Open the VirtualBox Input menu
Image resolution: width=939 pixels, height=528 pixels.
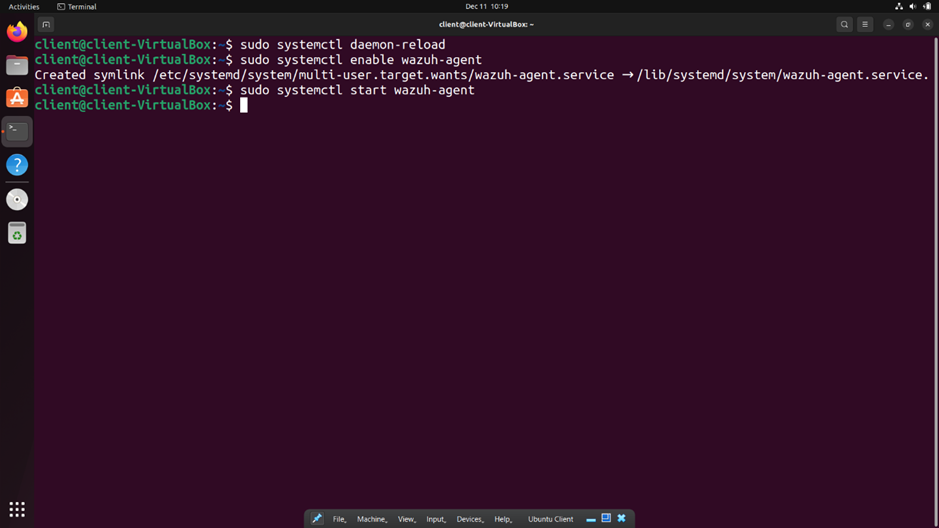pos(436,519)
